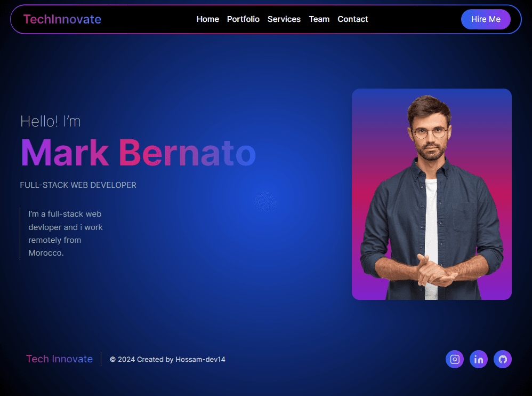Jump to the Team section
Image resolution: width=532 pixels, height=396 pixels.
(319, 19)
